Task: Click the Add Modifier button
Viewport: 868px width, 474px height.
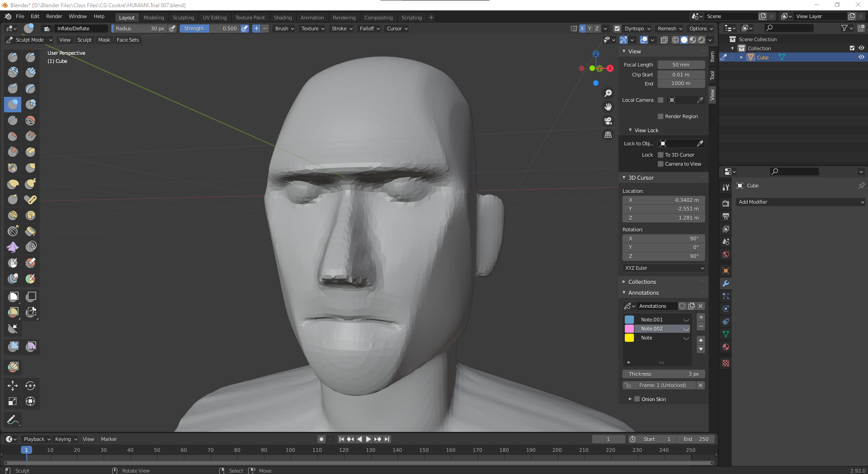Action: pos(801,202)
